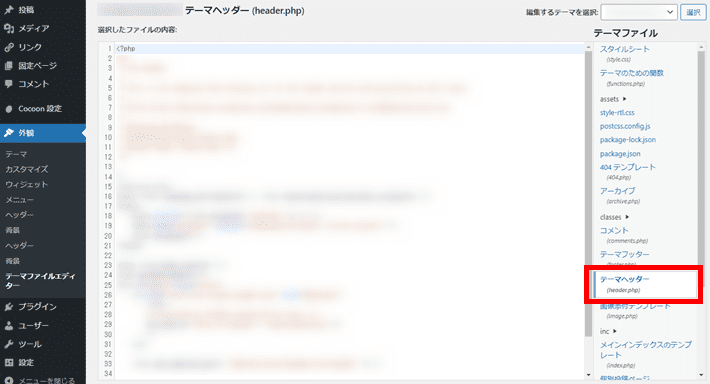Open the カスタマイズ submenu item
This screenshot has height=384, width=710.
[x=27, y=169]
